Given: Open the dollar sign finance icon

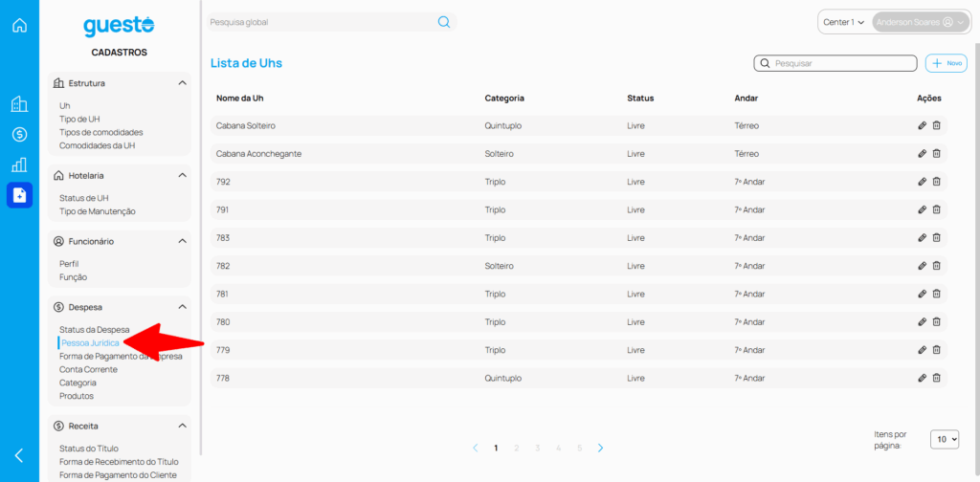Looking at the screenshot, I should (19, 135).
